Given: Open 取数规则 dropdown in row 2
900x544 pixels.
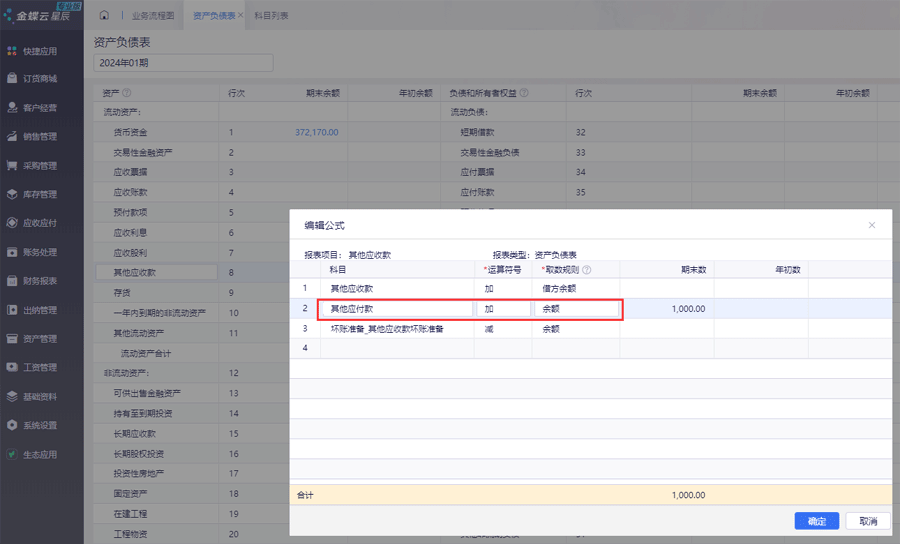Looking at the screenshot, I should [576, 309].
